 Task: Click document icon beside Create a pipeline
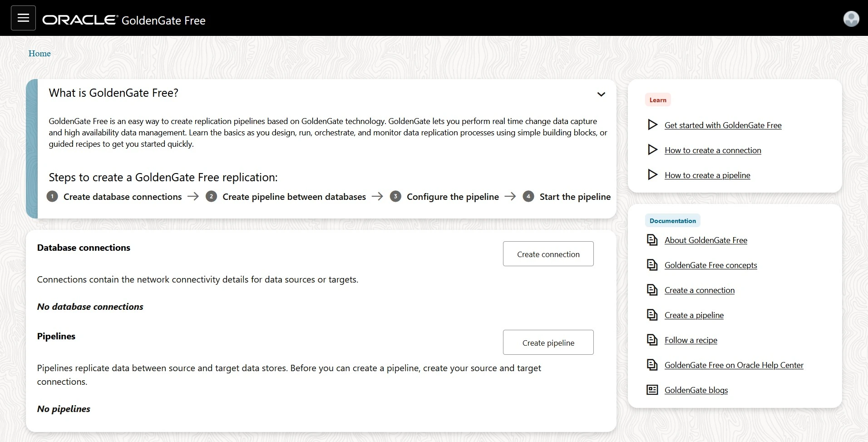click(x=652, y=315)
